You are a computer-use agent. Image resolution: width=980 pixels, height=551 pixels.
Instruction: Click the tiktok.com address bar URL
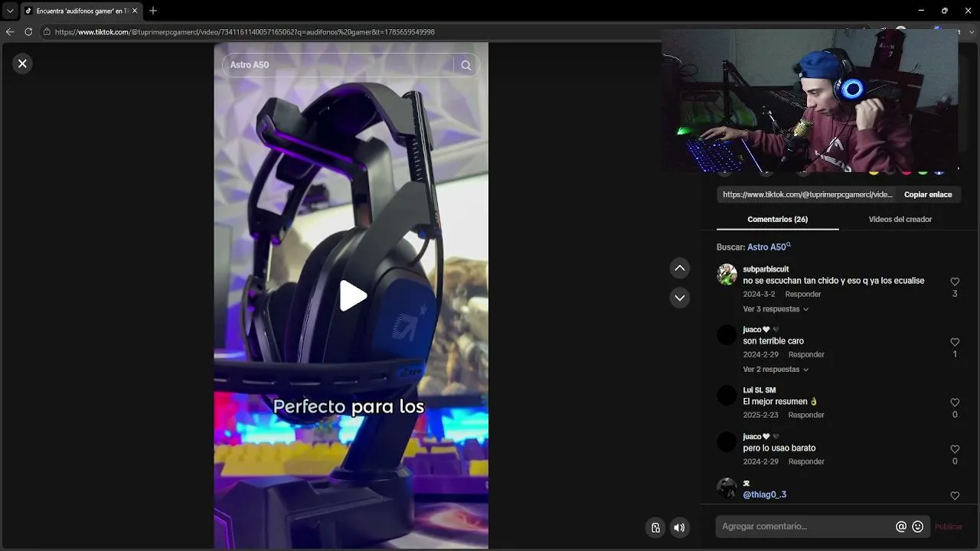point(245,32)
